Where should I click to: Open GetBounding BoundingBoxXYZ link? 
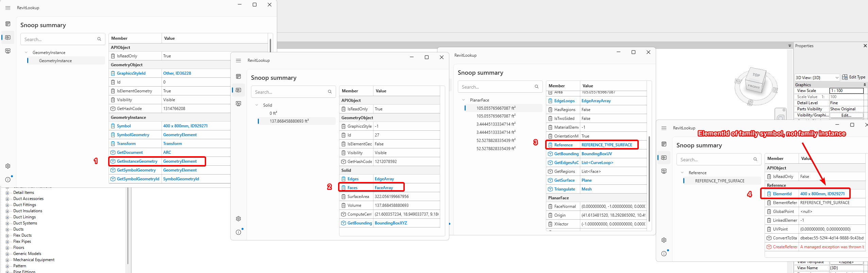391,223
